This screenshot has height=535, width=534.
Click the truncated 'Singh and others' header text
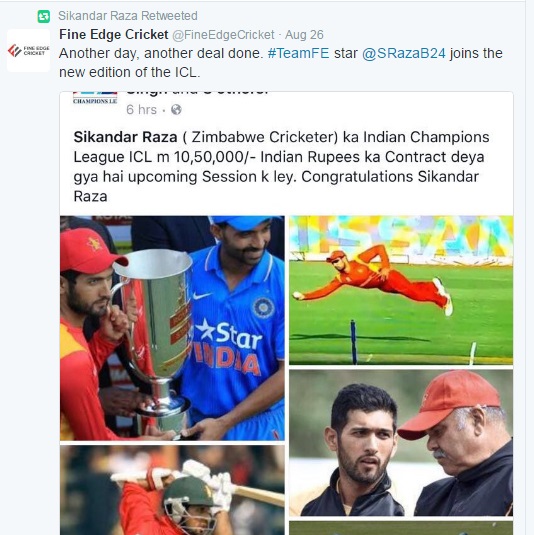197,92
